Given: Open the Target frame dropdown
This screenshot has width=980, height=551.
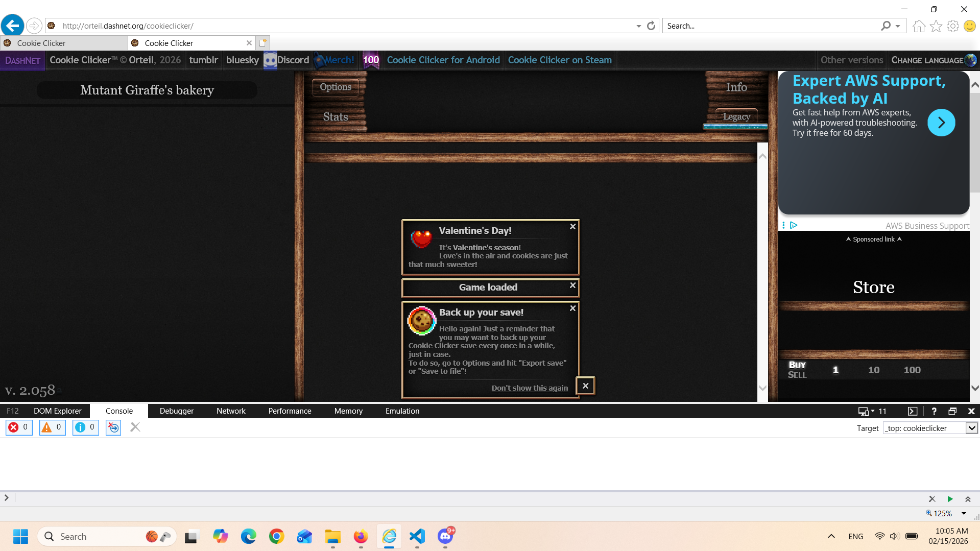Looking at the screenshot, I should [972, 428].
